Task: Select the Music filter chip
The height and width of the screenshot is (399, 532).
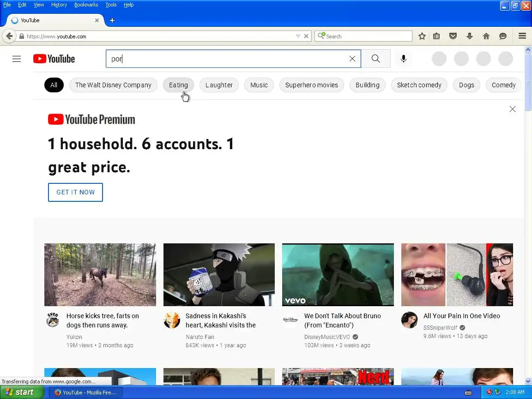Action: (x=259, y=85)
